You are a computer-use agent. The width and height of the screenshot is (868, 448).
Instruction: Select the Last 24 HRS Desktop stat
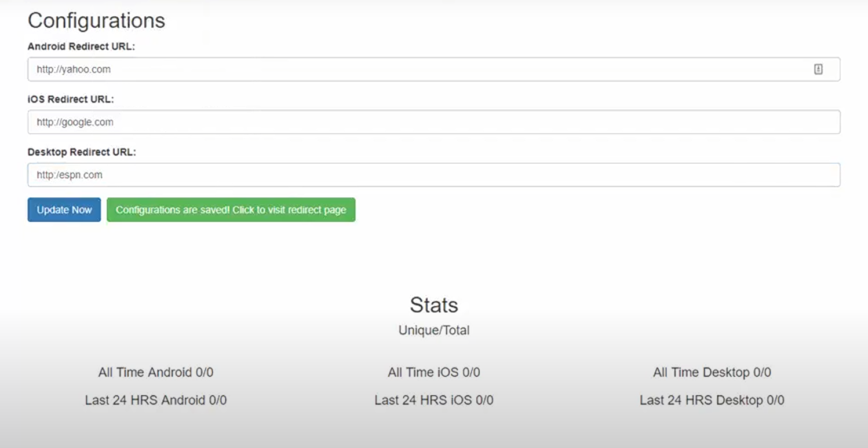[x=712, y=401]
